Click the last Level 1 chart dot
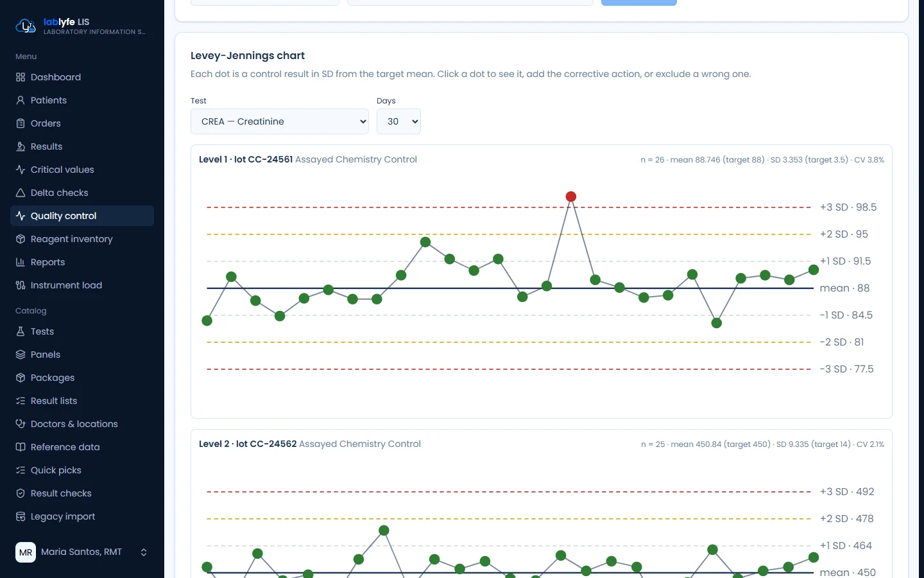Screen dimensions: 924x578 click(x=814, y=270)
